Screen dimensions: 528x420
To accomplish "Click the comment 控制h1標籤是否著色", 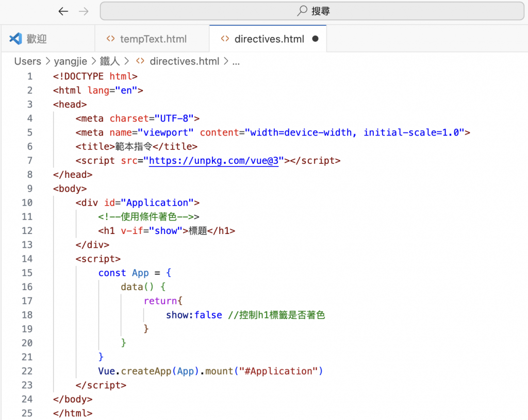I will (x=282, y=315).
